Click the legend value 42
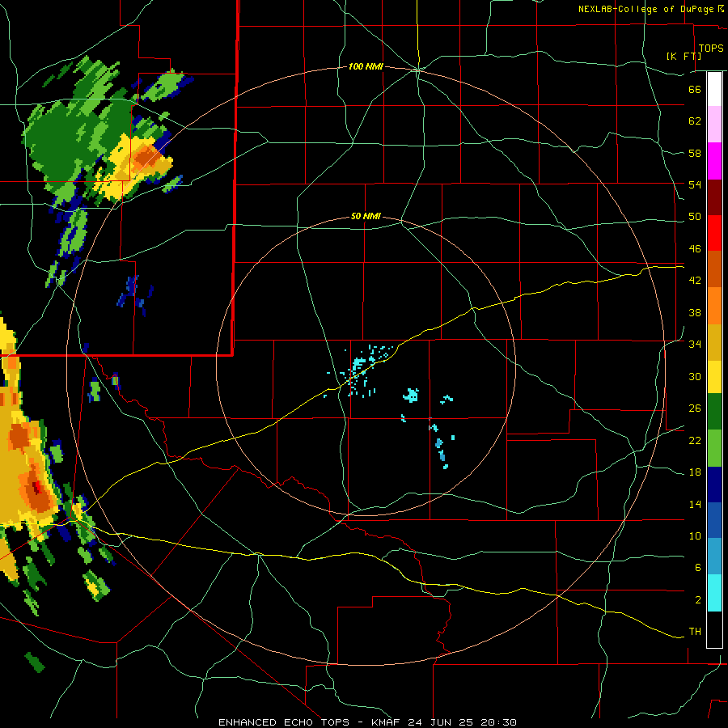Image resolution: width=728 pixels, height=728 pixels. (695, 281)
